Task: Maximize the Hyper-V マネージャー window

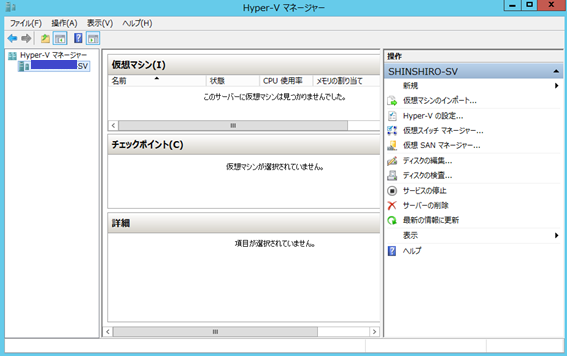Action: (529, 5)
